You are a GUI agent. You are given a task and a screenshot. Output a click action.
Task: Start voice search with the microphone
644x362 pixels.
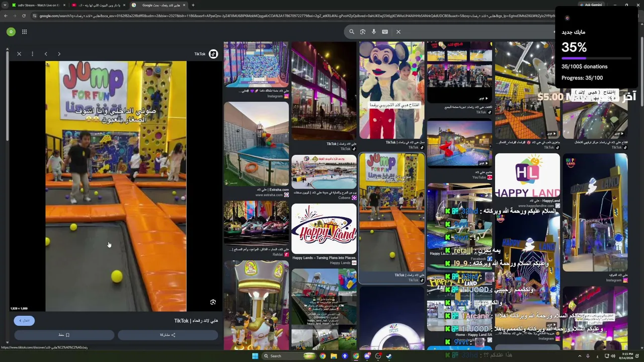pyautogui.click(x=374, y=32)
